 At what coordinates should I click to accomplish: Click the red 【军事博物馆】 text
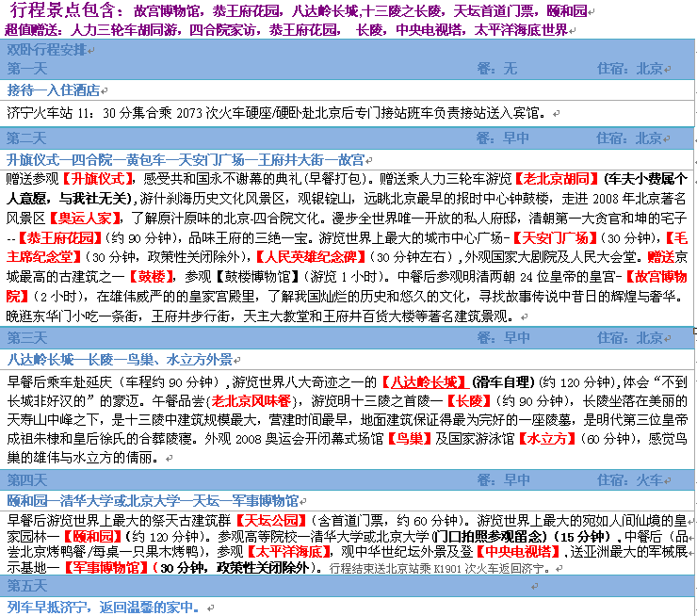tap(105, 568)
